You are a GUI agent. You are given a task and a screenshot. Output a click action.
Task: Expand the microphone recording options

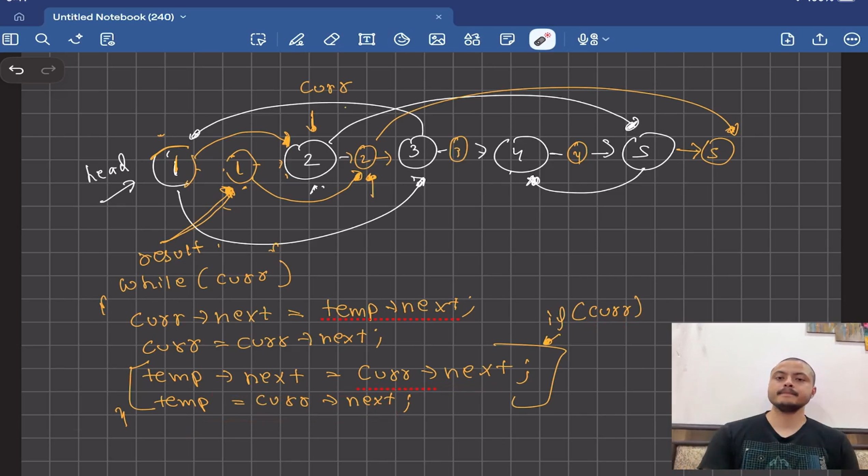click(x=606, y=39)
